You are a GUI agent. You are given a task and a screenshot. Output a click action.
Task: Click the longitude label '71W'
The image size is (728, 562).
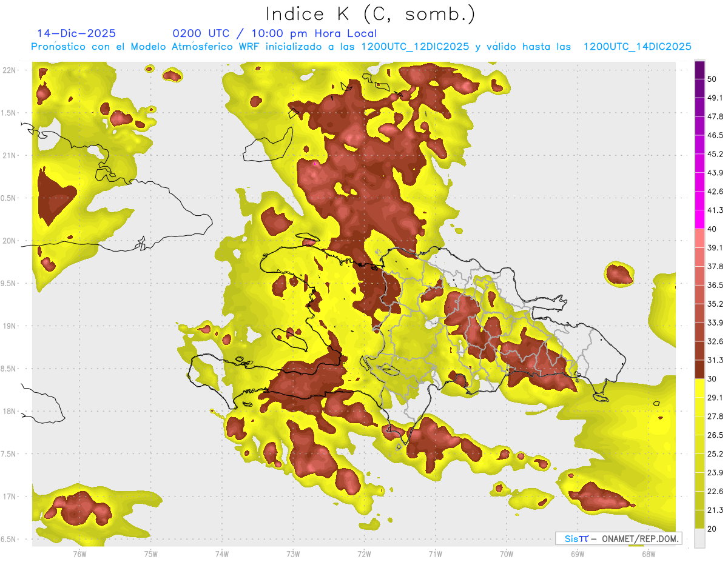tap(435, 554)
